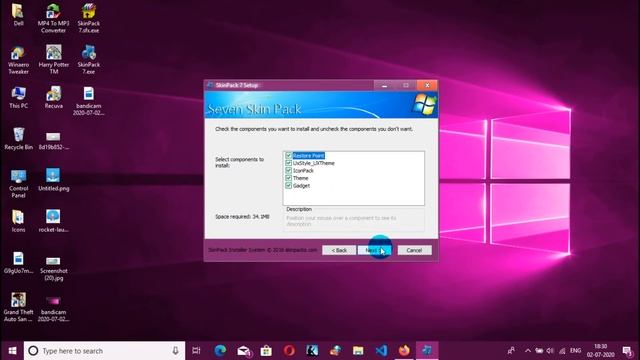Select SkinPack 7.exe desktop icon
Screen dimensions: 640x360
89,60
